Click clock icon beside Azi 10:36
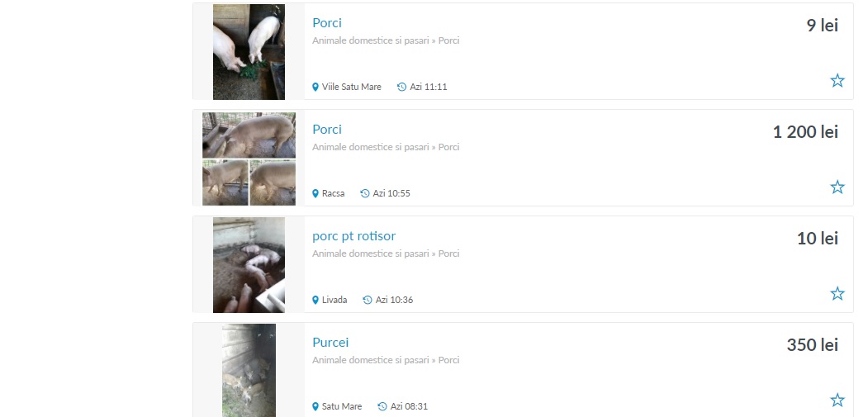The image size is (868, 417). tap(368, 300)
